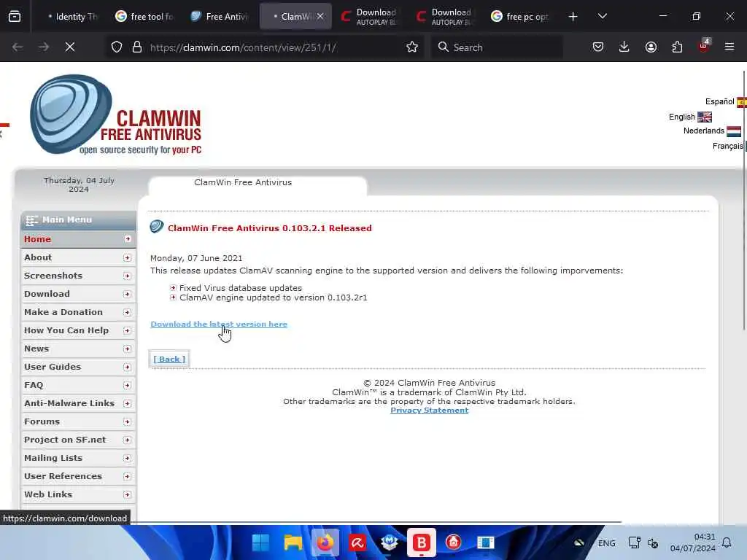Open About in the main menu

pyautogui.click(x=78, y=257)
